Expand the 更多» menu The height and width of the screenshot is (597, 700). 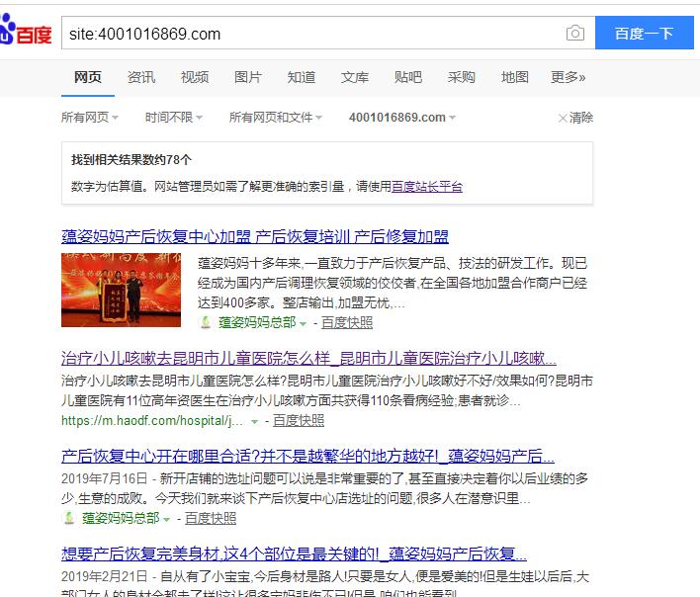568,77
